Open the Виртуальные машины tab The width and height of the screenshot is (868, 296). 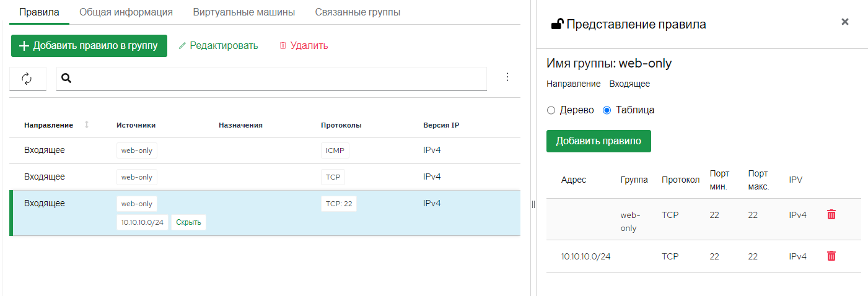(x=243, y=12)
